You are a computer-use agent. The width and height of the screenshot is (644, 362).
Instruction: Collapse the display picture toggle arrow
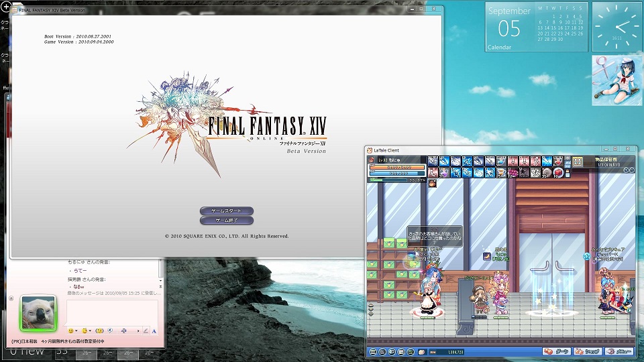point(11,298)
